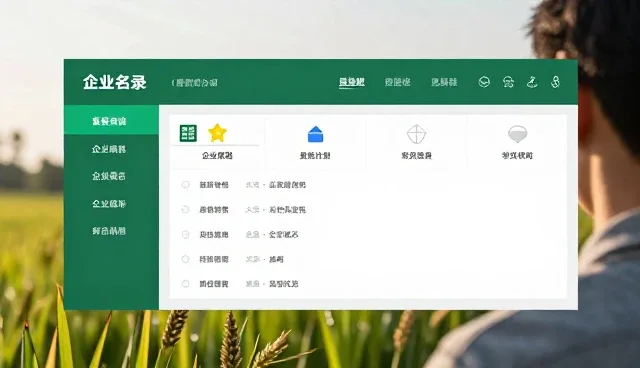
Task: Select the second list row radio button
Action: pos(185,209)
